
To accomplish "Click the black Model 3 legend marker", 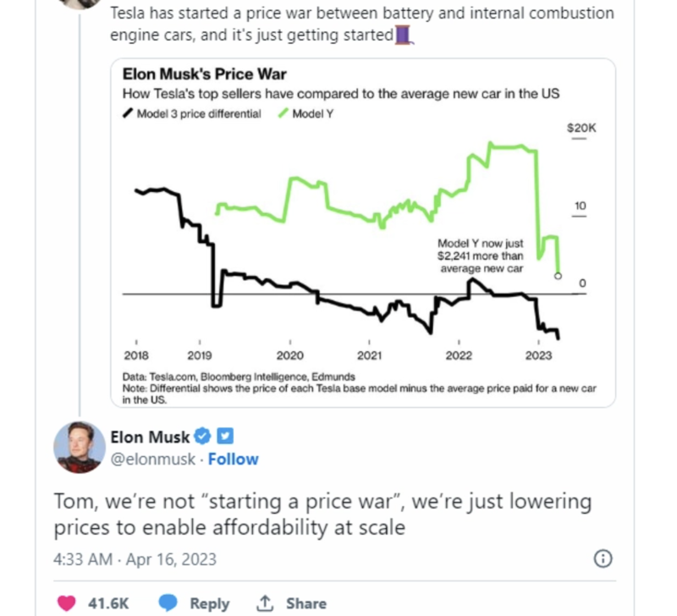I will pos(128,113).
